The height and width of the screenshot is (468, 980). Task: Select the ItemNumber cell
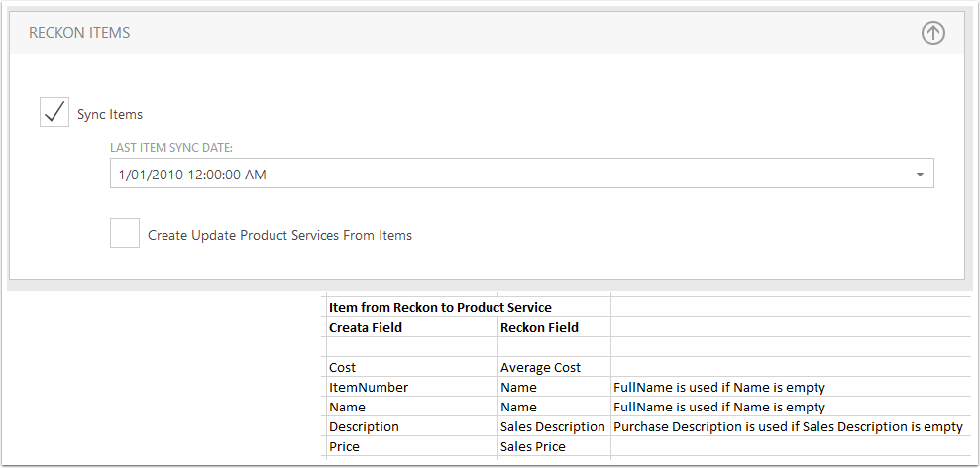click(412, 388)
